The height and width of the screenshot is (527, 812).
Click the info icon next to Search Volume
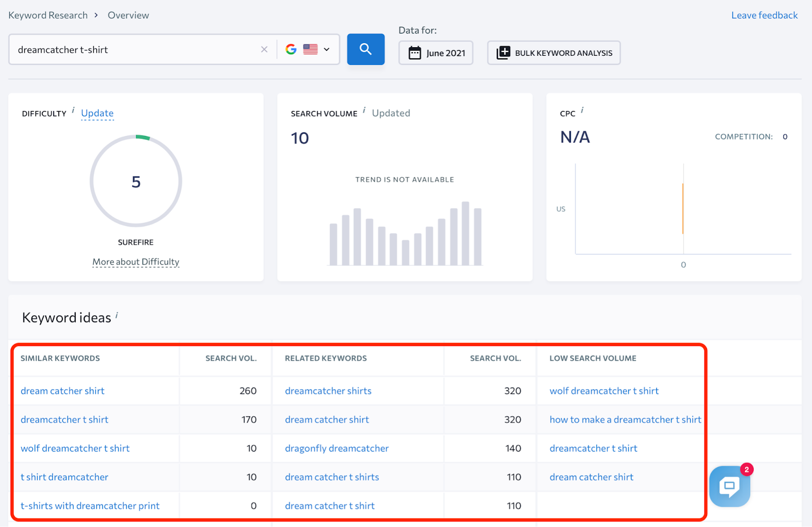click(364, 110)
